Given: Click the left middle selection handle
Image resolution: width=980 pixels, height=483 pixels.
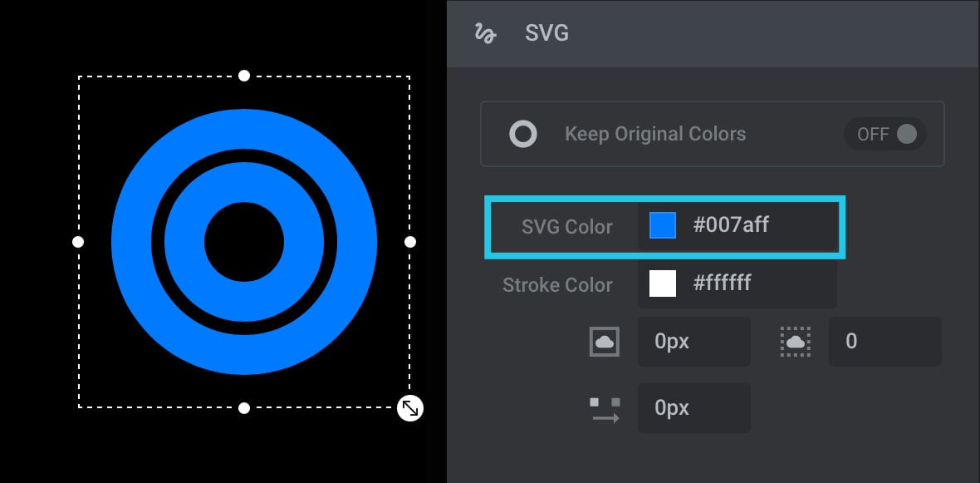Looking at the screenshot, I should [78, 241].
